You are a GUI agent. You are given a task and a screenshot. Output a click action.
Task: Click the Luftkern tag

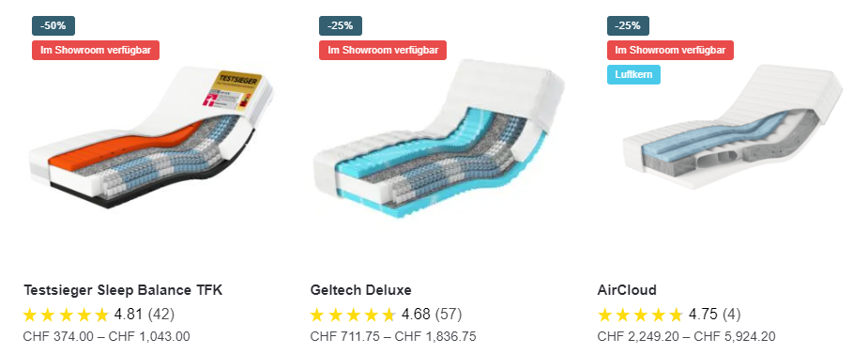coord(633,75)
